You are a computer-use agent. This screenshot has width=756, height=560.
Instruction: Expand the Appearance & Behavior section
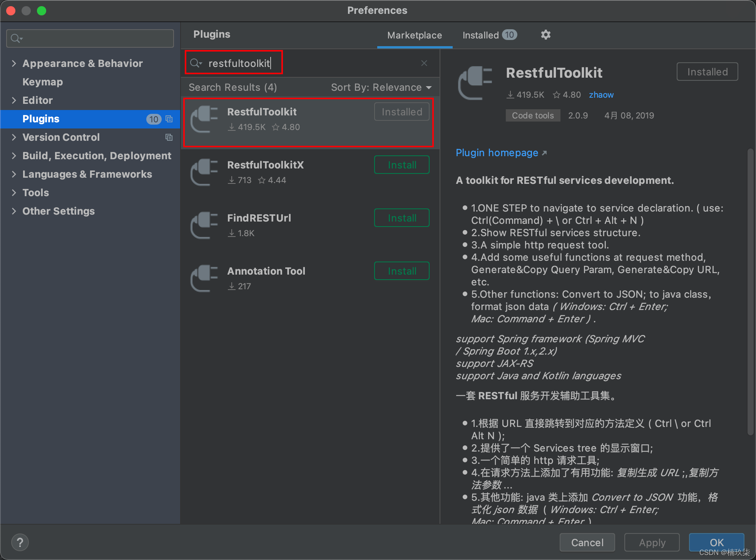(x=14, y=63)
